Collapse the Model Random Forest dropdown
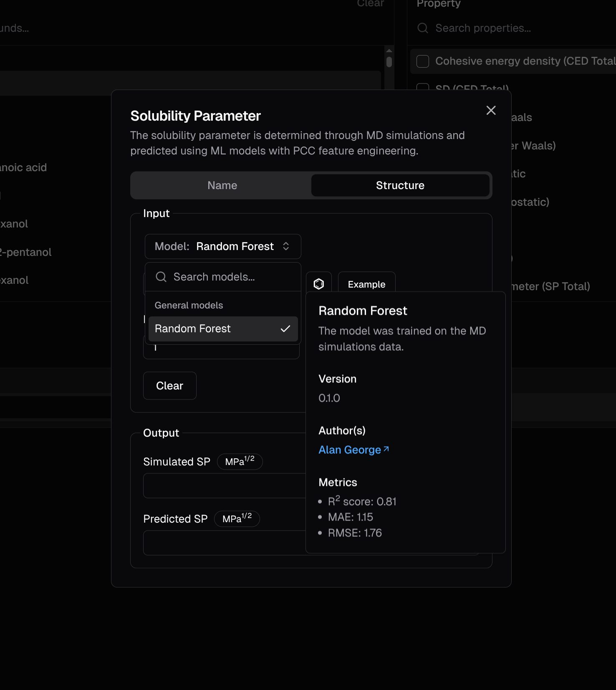The height and width of the screenshot is (690, 616). (223, 246)
